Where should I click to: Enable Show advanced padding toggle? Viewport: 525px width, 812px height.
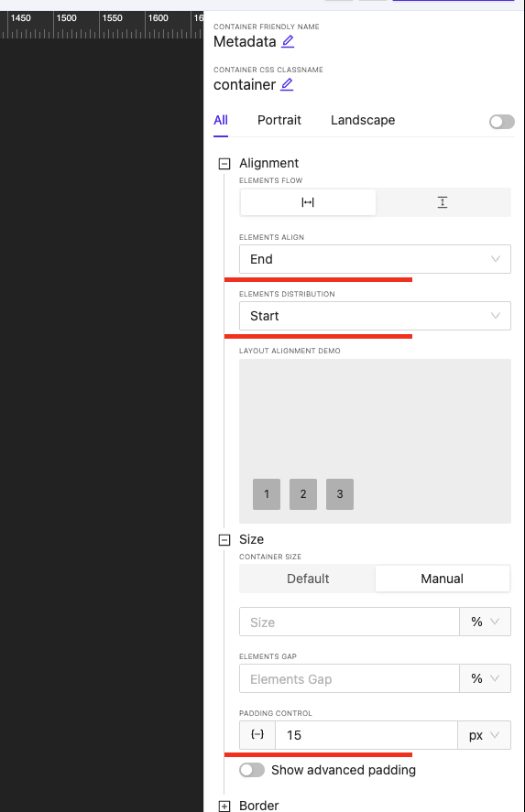pos(252,770)
